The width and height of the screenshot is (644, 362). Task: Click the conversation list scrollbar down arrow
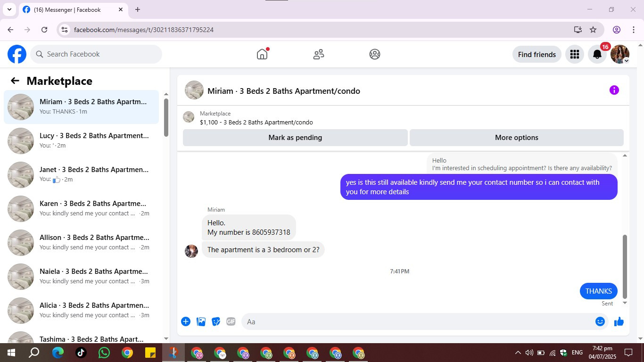[x=166, y=338]
